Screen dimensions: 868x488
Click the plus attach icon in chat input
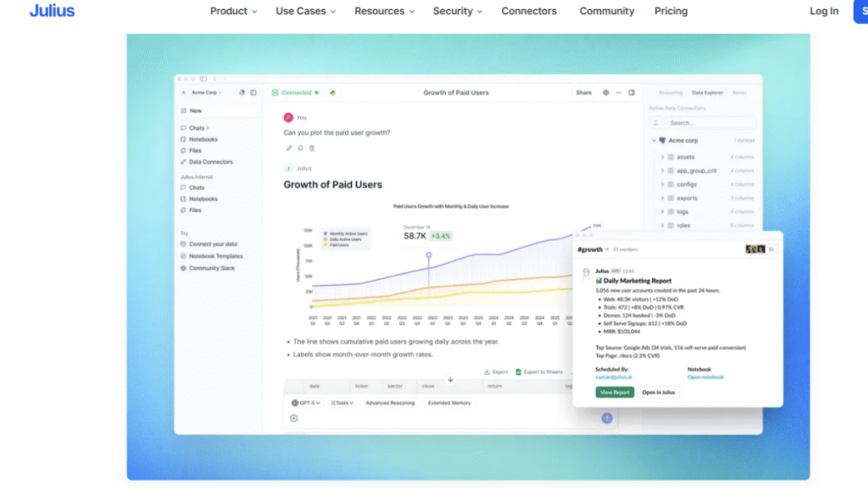[x=294, y=418]
